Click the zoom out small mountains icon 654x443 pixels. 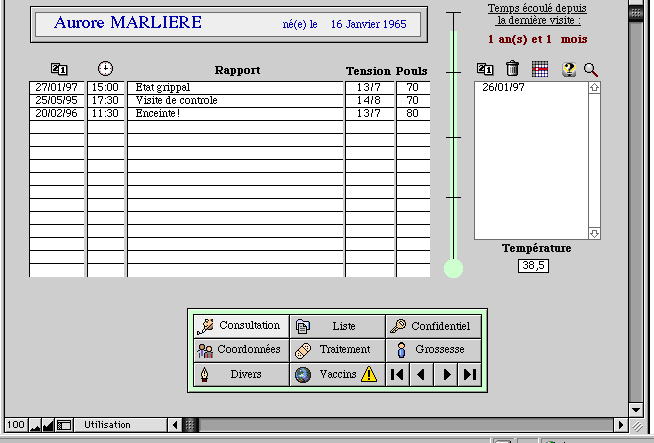35,425
